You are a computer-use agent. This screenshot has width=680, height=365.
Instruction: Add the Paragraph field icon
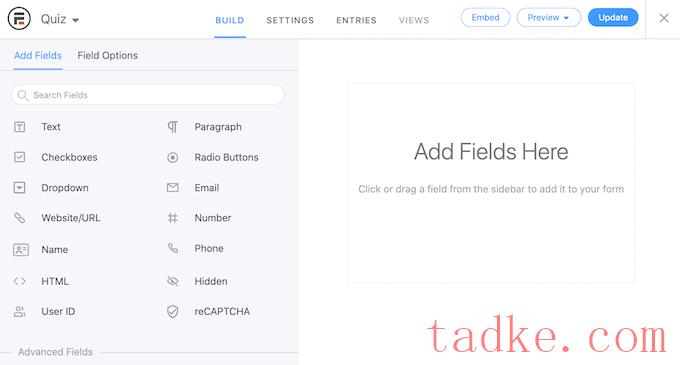173,127
